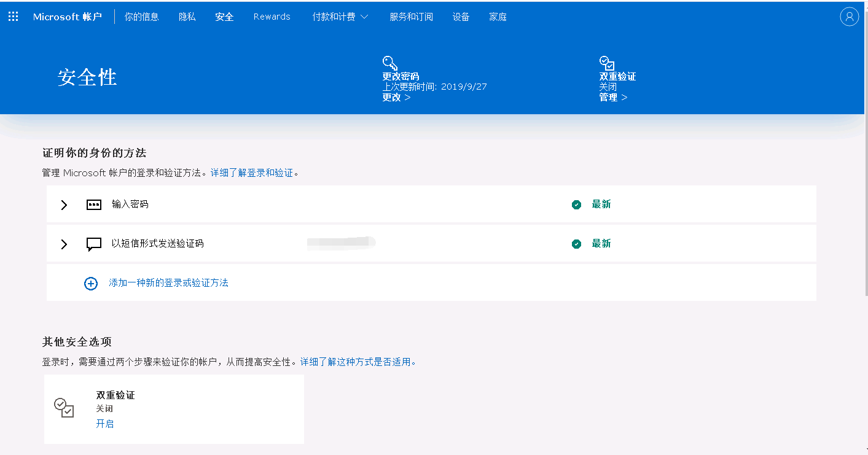Image resolution: width=868 pixels, height=455 pixels.
Task: Click 更改 > to change password
Action: tap(396, 97)
